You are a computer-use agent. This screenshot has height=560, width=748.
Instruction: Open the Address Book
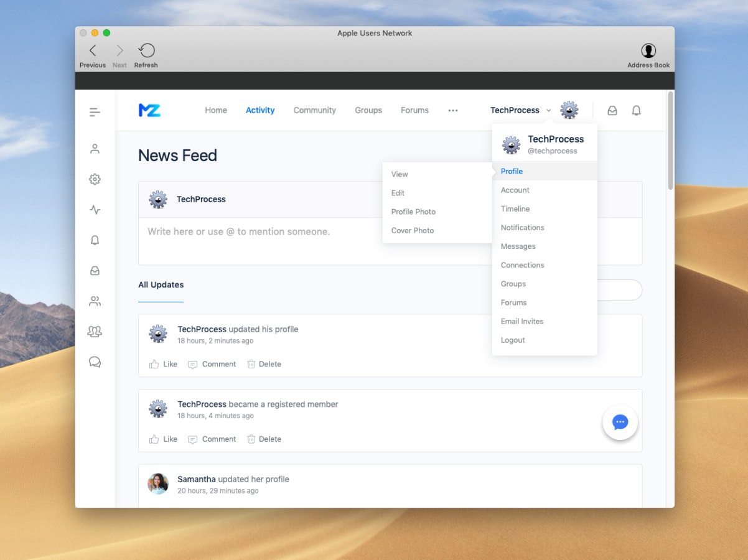point(648,51)
